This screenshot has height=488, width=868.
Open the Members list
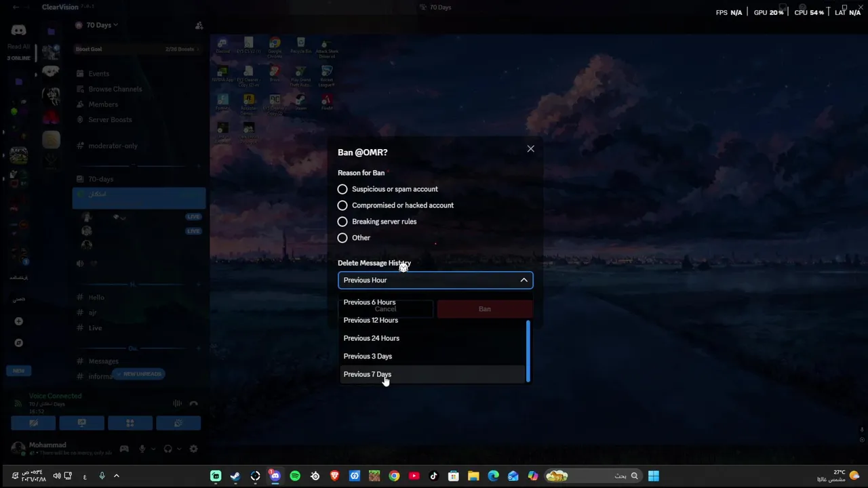[x=97, y=104]
